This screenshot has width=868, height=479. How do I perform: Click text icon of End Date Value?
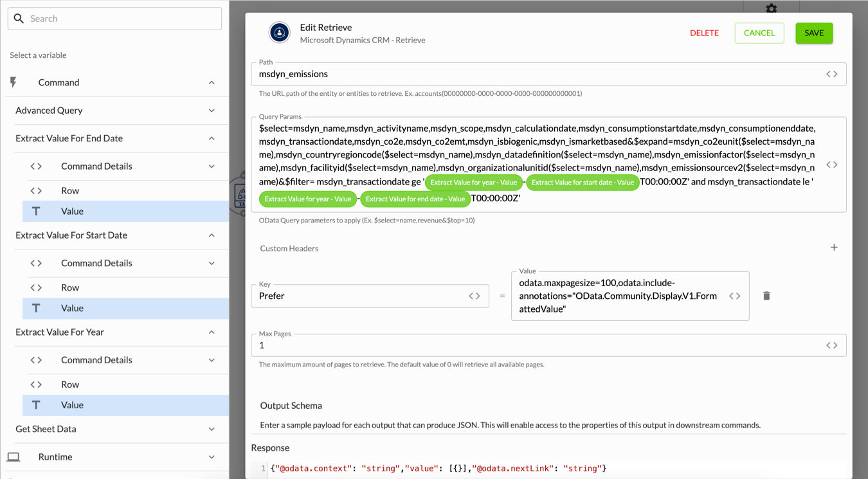pyautogui.click(x=36, y=211)
